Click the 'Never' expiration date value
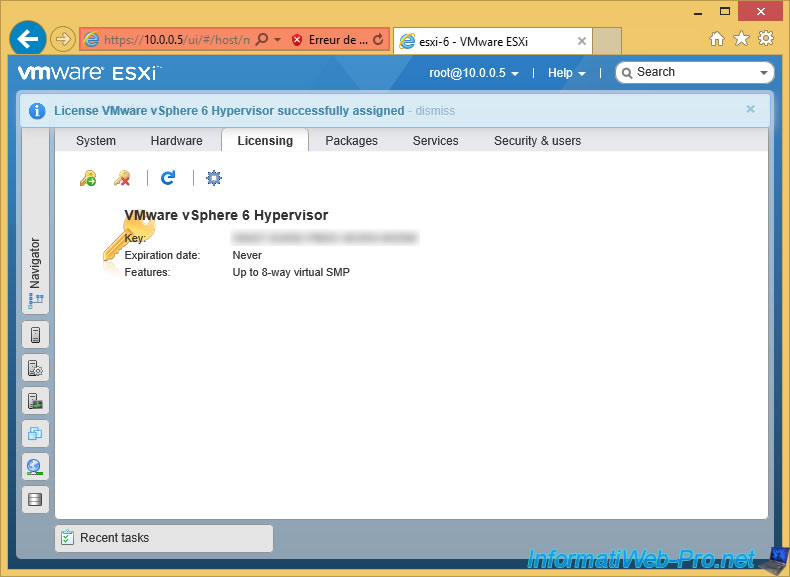The width and height of the screenshot is (790, 577). click(x=247, y=255)
